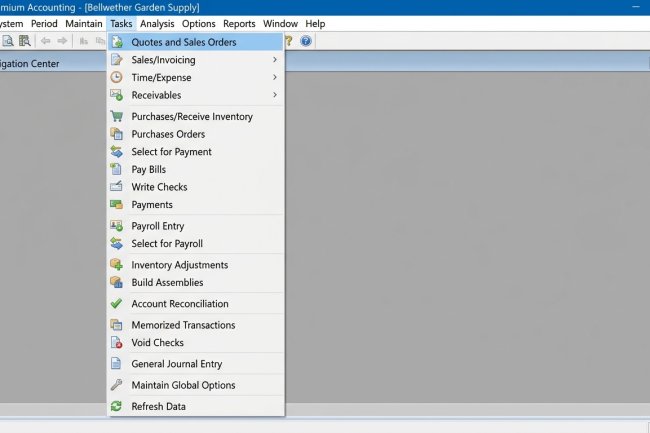Click the Purchases Orders icon
This screenshot has height=433, width=650.
pyautogui.click(x=116, y=134)
